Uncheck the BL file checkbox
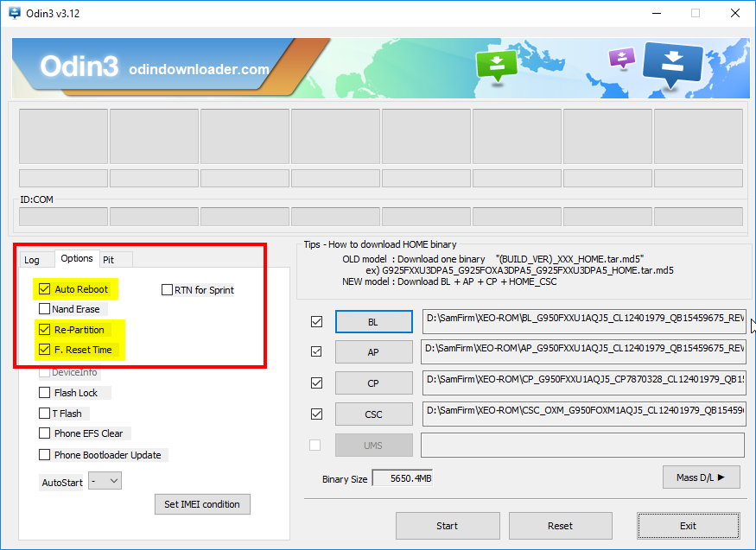The height and width of the screenshot is (550, 756). tap(317, 321)
